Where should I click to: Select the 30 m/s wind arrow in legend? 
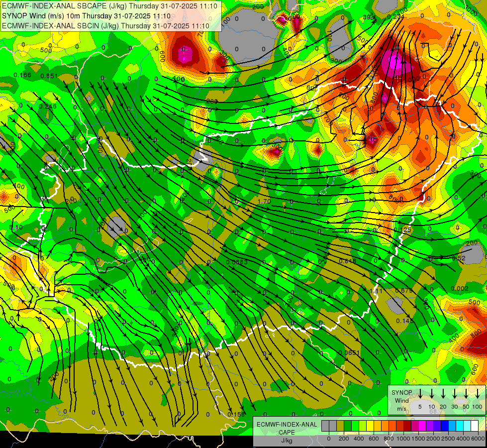point(455,394)
